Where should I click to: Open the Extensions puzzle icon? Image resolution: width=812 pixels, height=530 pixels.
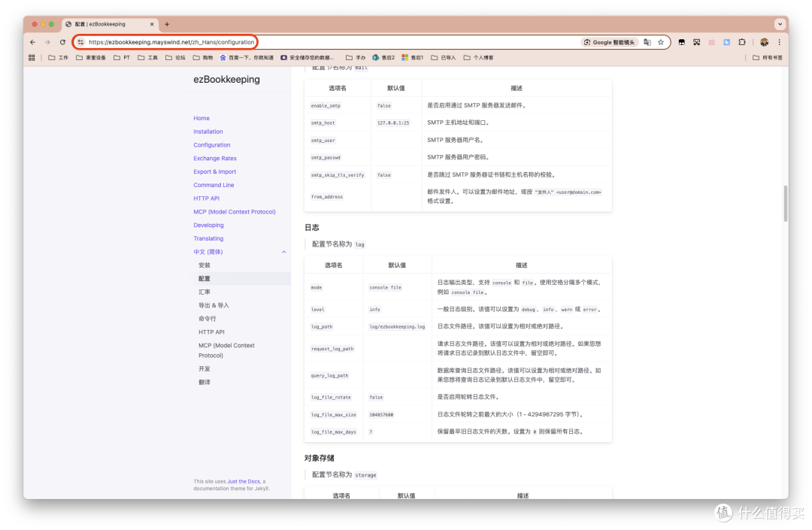[x=742, y=42]
